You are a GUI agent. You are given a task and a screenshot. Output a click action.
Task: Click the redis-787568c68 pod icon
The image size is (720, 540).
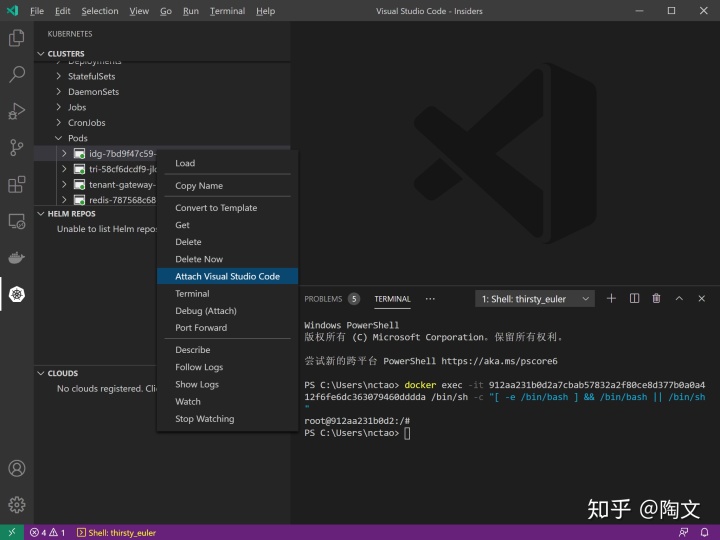click(x=79, y=200)
